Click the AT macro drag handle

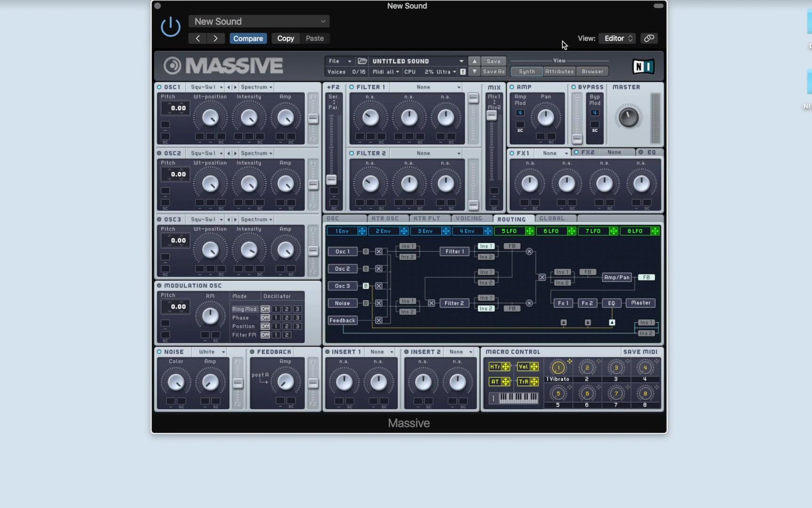[x=506, y=382]
